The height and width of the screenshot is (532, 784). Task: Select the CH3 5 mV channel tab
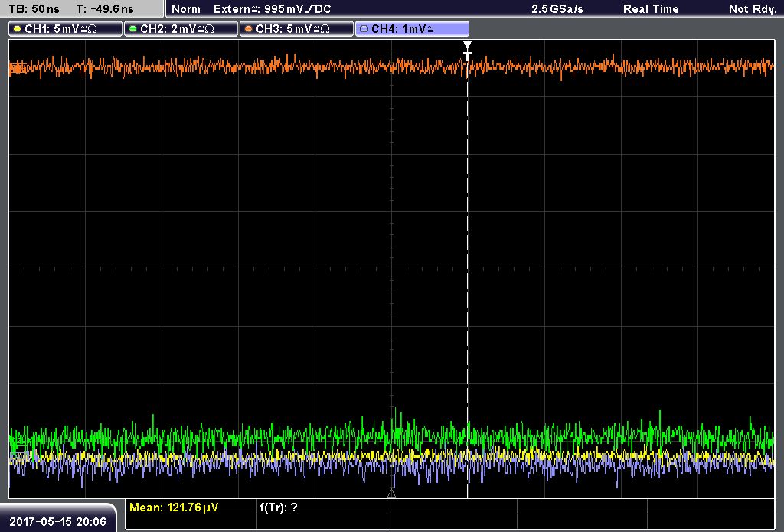coord(296,29)
